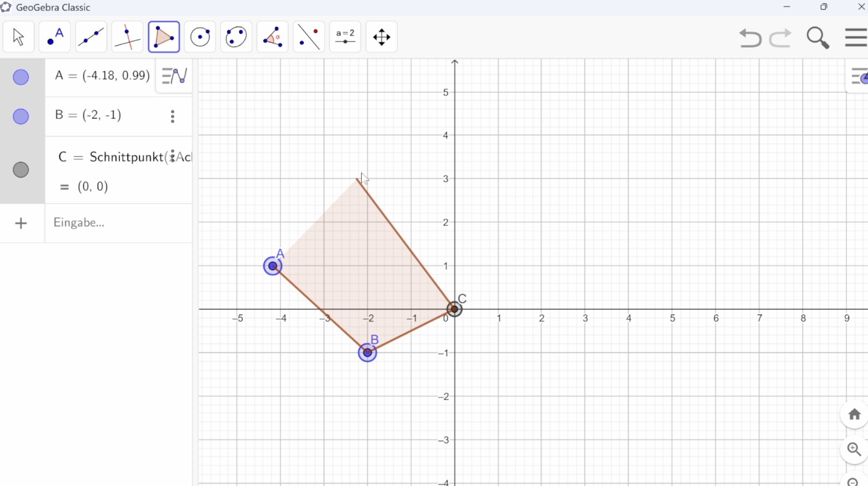The height and width of the screenshot is (486, 868).
Task: Select the Slider tool
Action: pos(345,37)
